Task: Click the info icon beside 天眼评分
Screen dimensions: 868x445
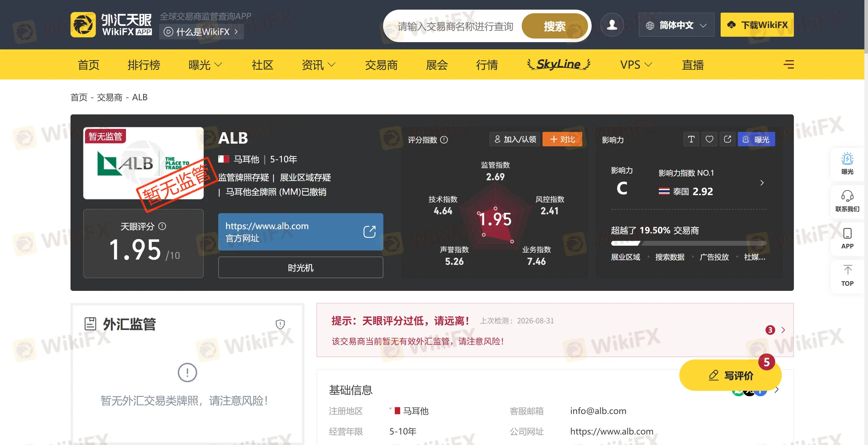Action: (x=162, y=226)
